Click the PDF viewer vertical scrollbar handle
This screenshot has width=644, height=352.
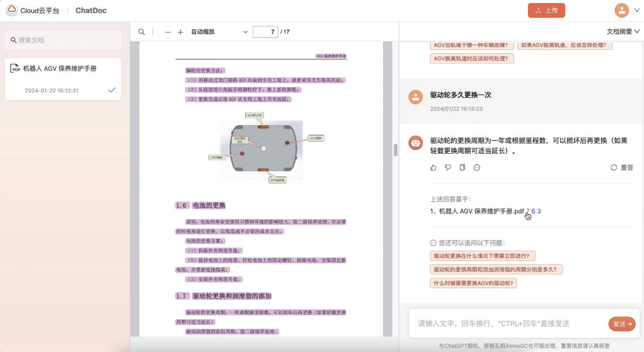pyautogui.click(x=396, y=150)
